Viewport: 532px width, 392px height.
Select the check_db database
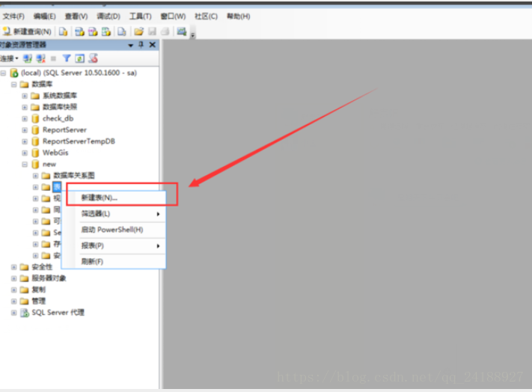pos(58,118)
